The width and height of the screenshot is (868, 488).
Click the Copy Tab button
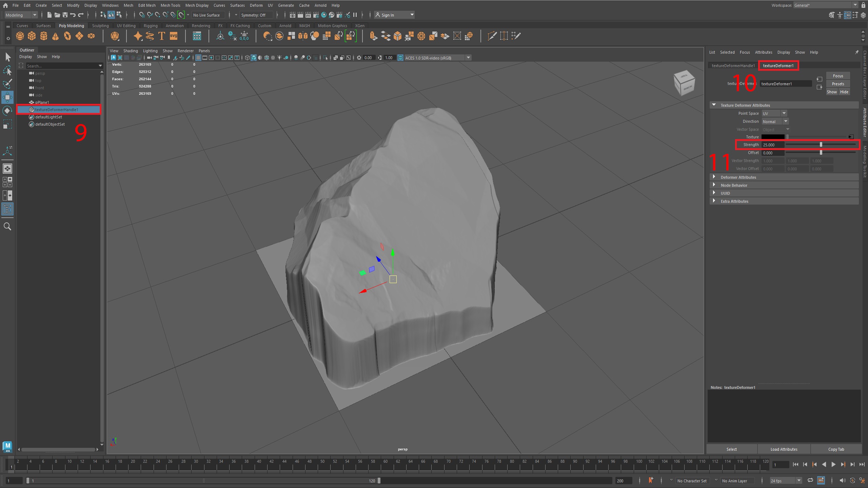coord(836,449)
